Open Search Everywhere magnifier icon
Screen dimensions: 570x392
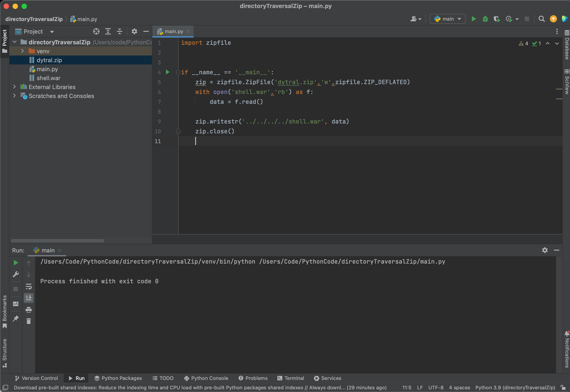(x=541, y=19)
